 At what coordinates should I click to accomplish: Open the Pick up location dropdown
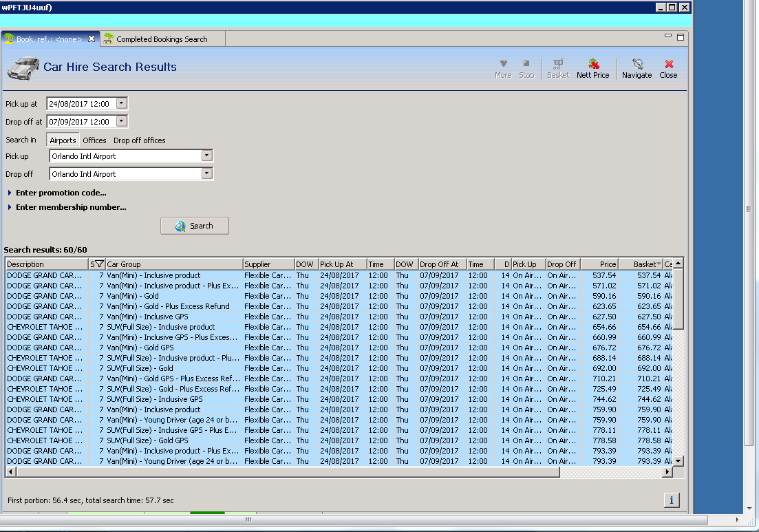[206, 156]
